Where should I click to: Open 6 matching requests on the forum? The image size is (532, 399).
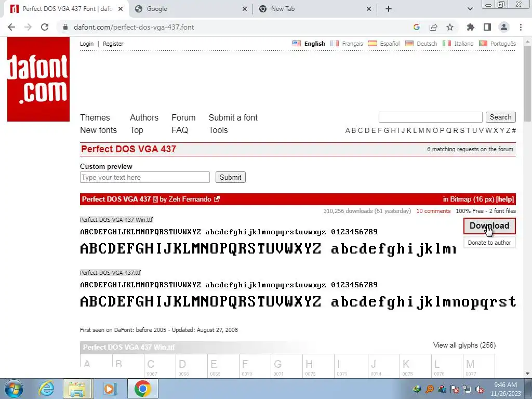click(470, 149)
